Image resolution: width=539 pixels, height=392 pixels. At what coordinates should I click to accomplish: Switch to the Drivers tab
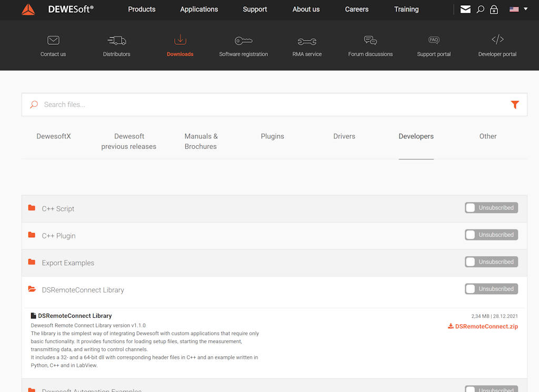pos(344,136)
